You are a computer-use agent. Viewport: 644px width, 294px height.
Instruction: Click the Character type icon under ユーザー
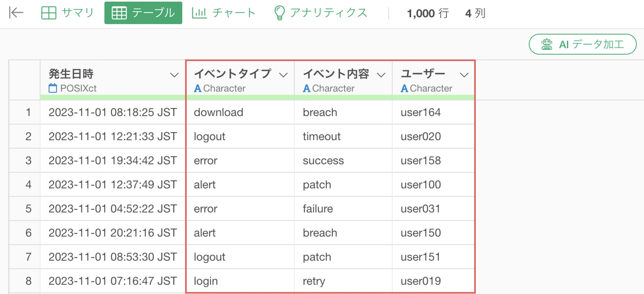point(404,88)
